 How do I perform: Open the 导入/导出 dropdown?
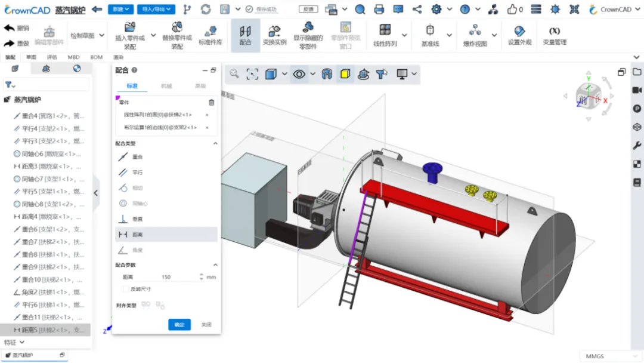pyautogui.click(x=156, y=9)
